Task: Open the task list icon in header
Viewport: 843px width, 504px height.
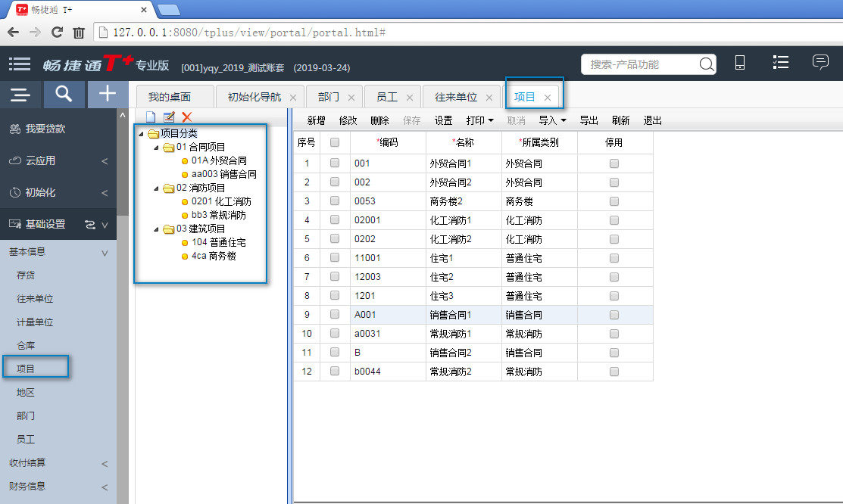Action: 781,64
